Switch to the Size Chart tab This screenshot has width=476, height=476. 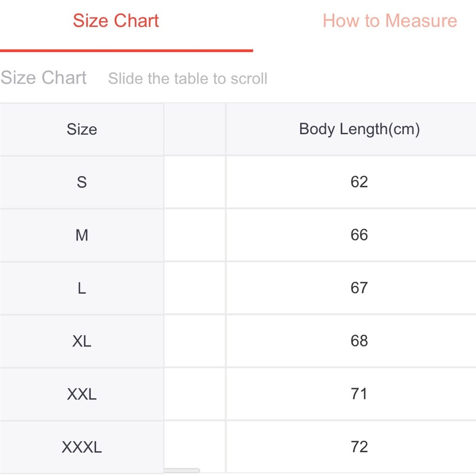[x=116, y=20]
